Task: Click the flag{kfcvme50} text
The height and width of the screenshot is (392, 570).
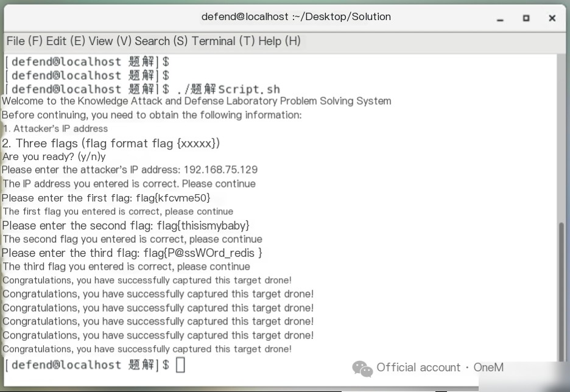Action: 174,198
